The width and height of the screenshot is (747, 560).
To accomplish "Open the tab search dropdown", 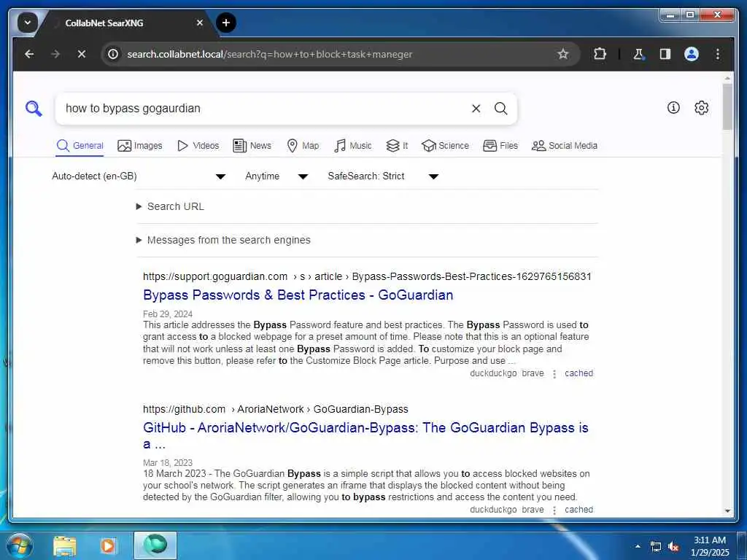I will (x=28, y=23).
